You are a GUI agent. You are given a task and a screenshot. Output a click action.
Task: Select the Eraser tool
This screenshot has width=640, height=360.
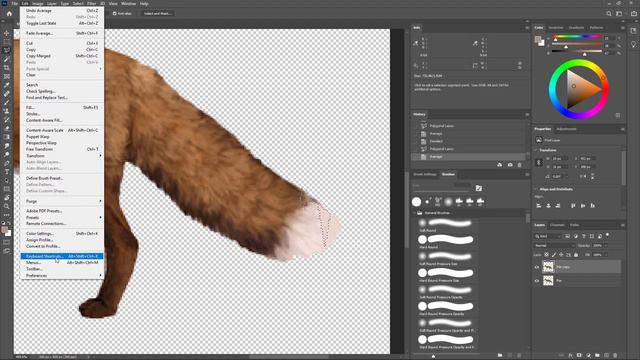pyautogui.click(x=7, y=128)
